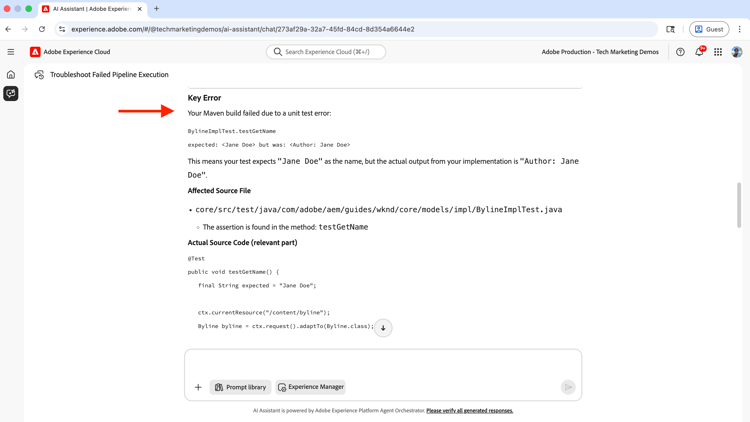Open the notifications bell
Screen dimensions: 750x422
[x=699, y=52]
